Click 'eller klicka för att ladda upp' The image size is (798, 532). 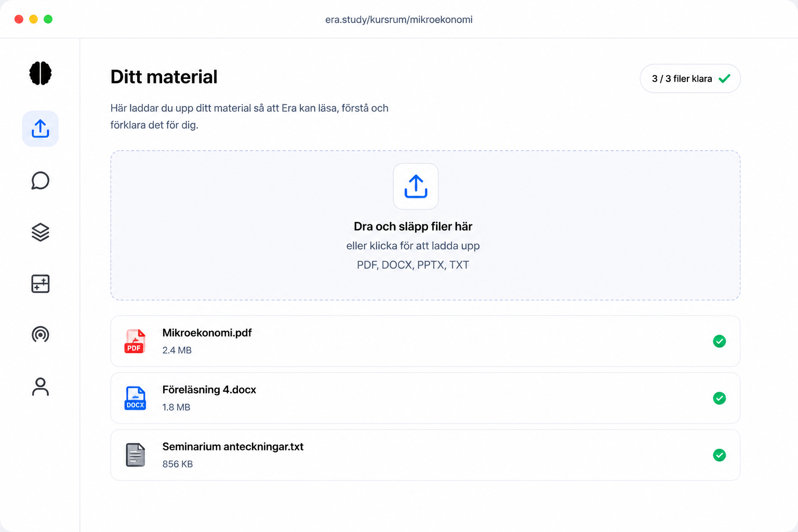[x=413, y=246]
